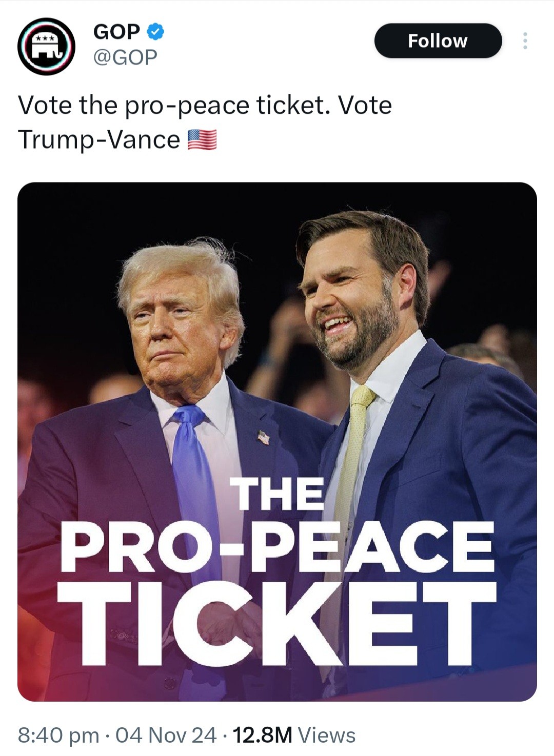View the 12.8M Views count

(x=294, y=735)
